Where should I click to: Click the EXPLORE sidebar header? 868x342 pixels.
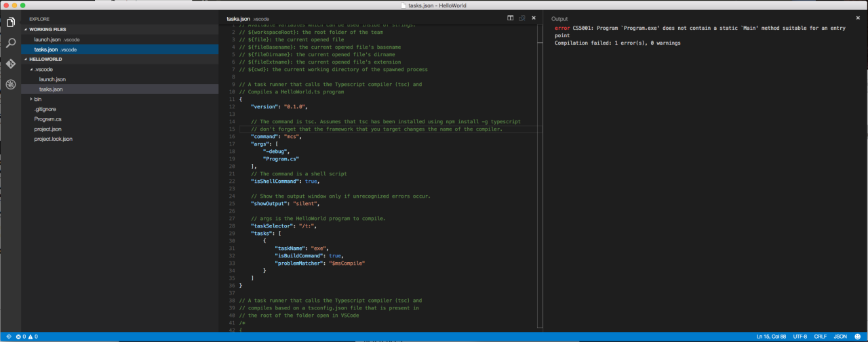(x=39, y=19)
